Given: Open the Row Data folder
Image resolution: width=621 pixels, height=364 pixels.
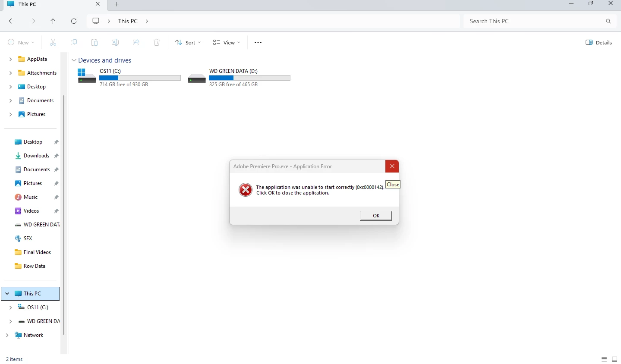Looking at the screenshot, I should tap(34, 266).
